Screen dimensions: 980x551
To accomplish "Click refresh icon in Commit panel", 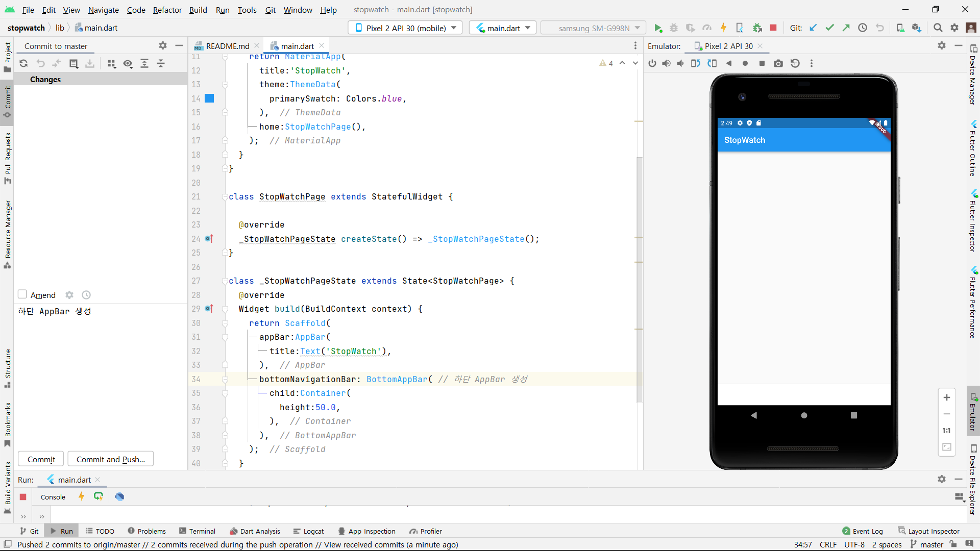I will pos(23,63).
